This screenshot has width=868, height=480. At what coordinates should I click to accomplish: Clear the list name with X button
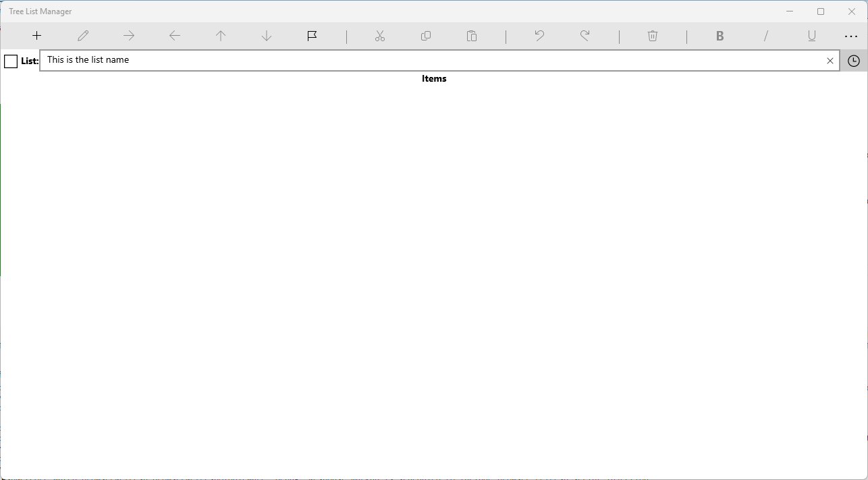pyautogui.click(x=830, y=61)
